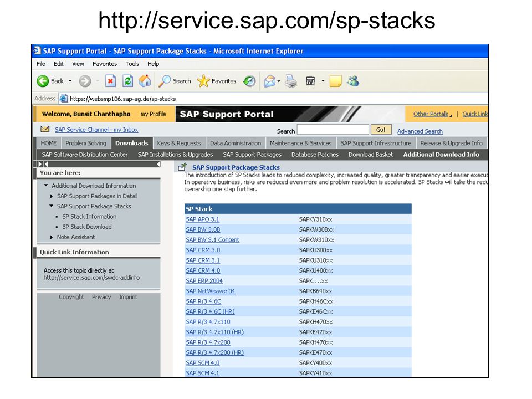532x399 pixels.
Task: Go to the Home page icon
Action: (x=145, y=81)
